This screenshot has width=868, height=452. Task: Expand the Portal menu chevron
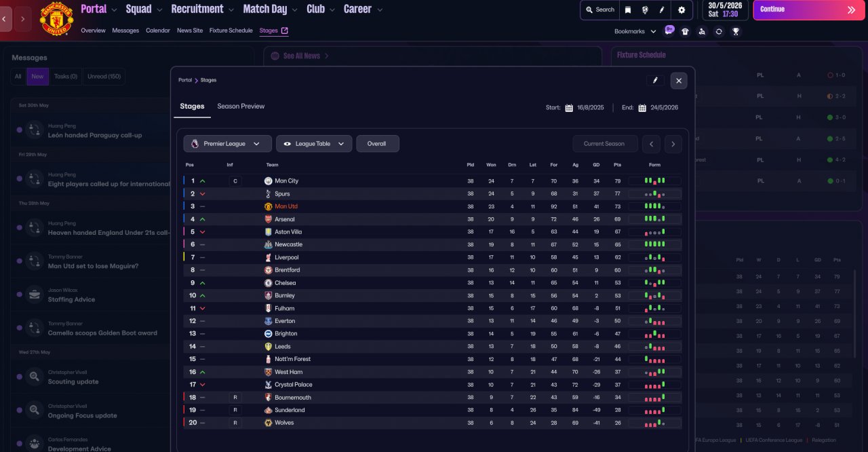(114, 10)
